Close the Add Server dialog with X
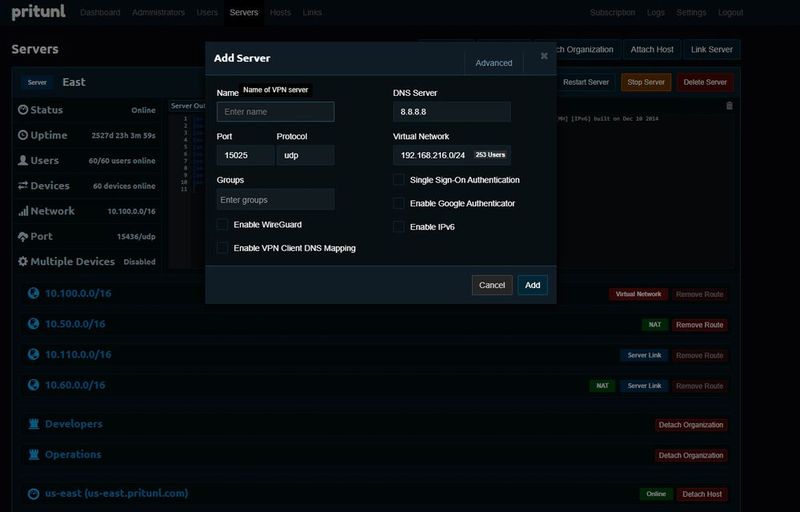The height and width of the screenshot is (512, 800). [544, 56]
